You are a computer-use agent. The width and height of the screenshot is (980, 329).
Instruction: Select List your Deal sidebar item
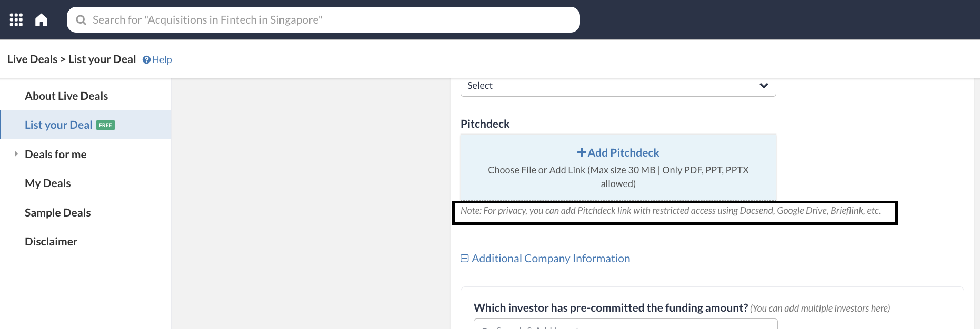click(x=58, y=125)
